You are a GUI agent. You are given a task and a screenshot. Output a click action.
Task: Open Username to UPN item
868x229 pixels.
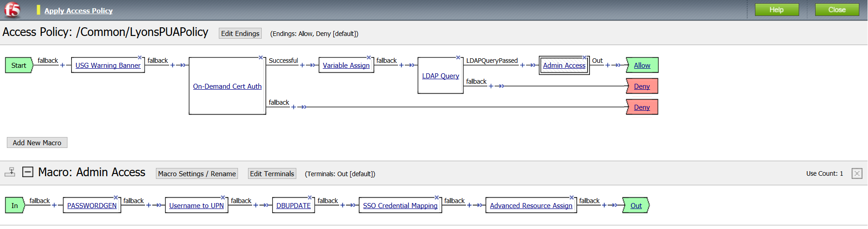(196, 206)
